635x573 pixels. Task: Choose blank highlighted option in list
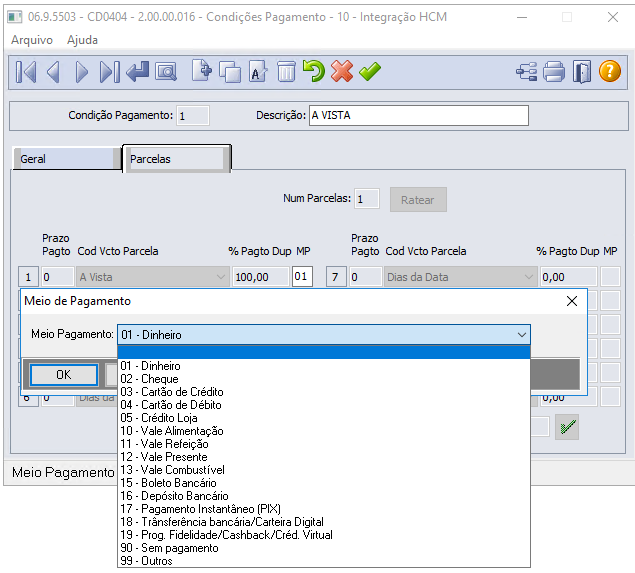pyautogui.click(x=324, y=352)
